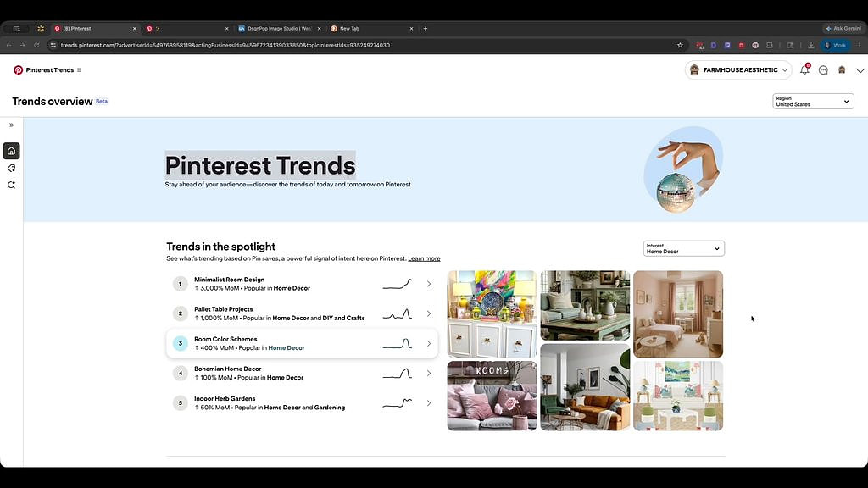Switch to the New Tab browser tab
Viewport: 868px width, 488px height.
(371, 28)
